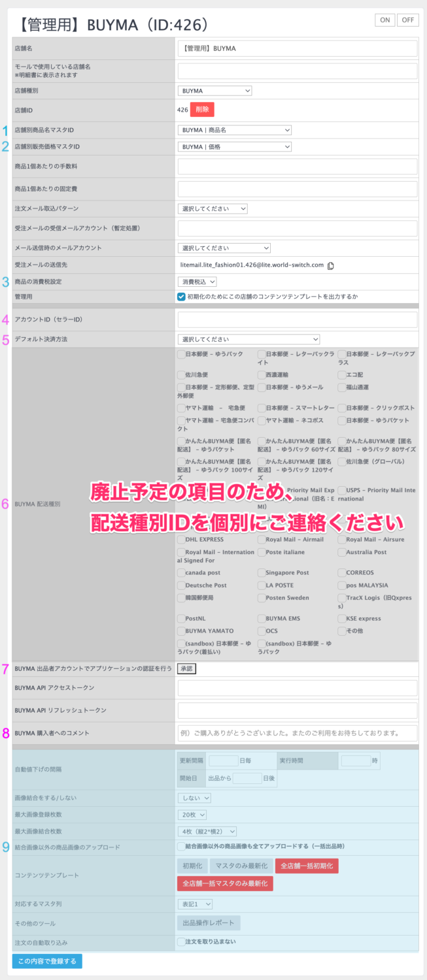The width and height of the screenshot is (427, 980).
Task: Copy the order email address icon
Action: coord(331,265)
